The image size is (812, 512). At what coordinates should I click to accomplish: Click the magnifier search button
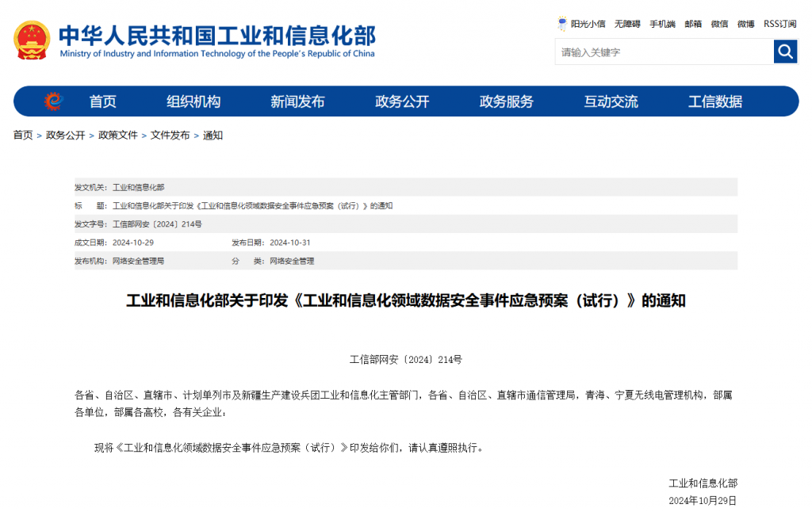click(785, 52)
